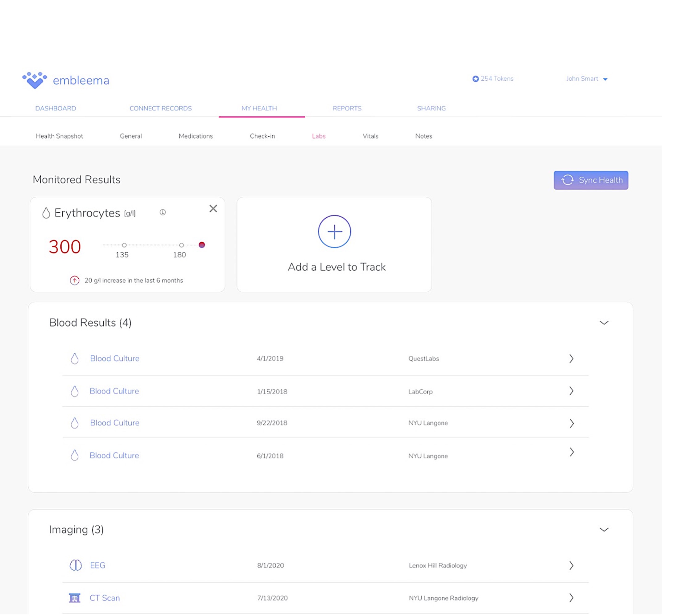This screenshot has height=616, width=677.
Task: Remove the Erythrocytes monitored card
Action: point(213,208)
